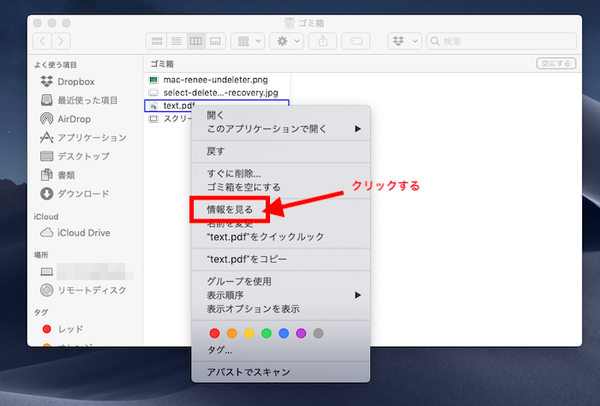This screenshot has height=406, width=600.
Task: Choose 戻す in the context menu
Action: (280, 151)
